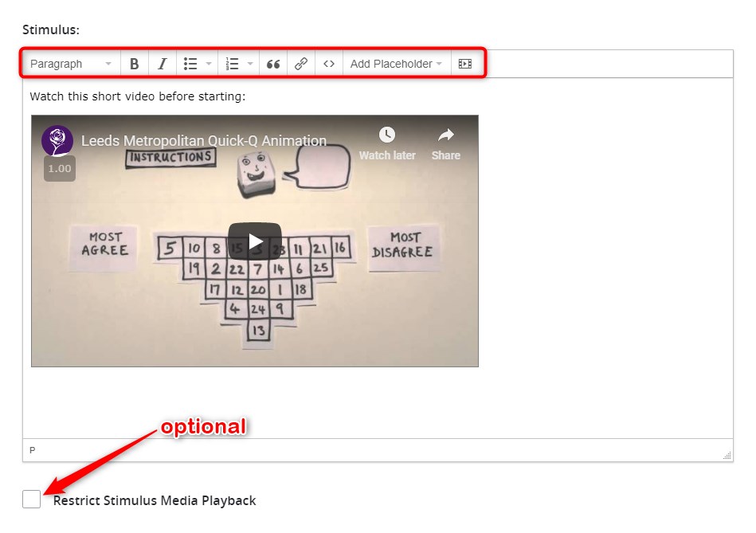Open the Leeds Metropolitan Quick-Q Animation title link
The height and width of the screenshot is (533, 756).
(204, 140)
